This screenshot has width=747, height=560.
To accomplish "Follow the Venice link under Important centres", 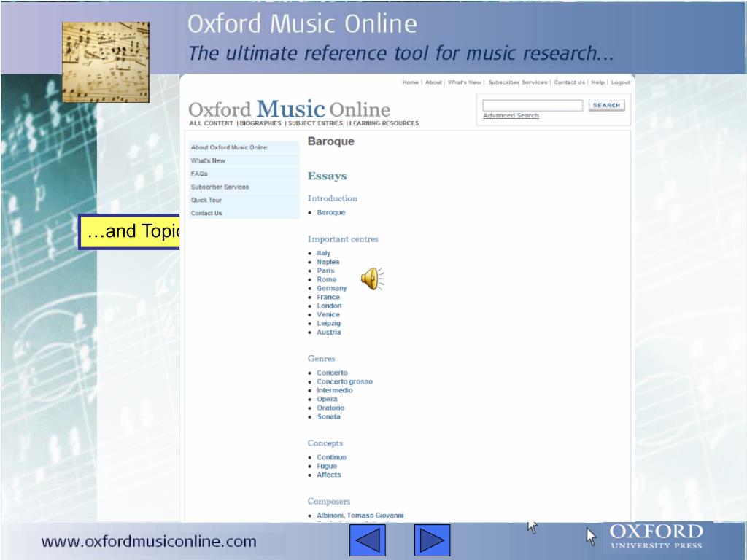I will 328,314.
